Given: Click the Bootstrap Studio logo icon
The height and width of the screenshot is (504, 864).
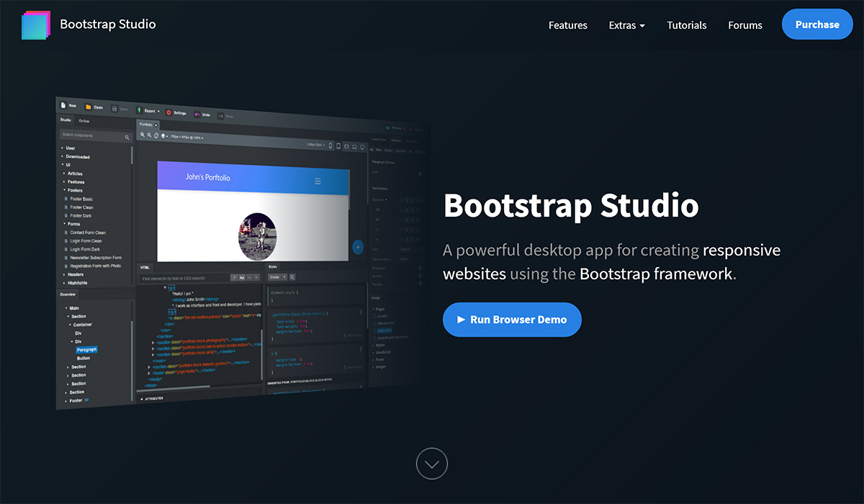Looking at the screenshot, I should click(36, 25).
